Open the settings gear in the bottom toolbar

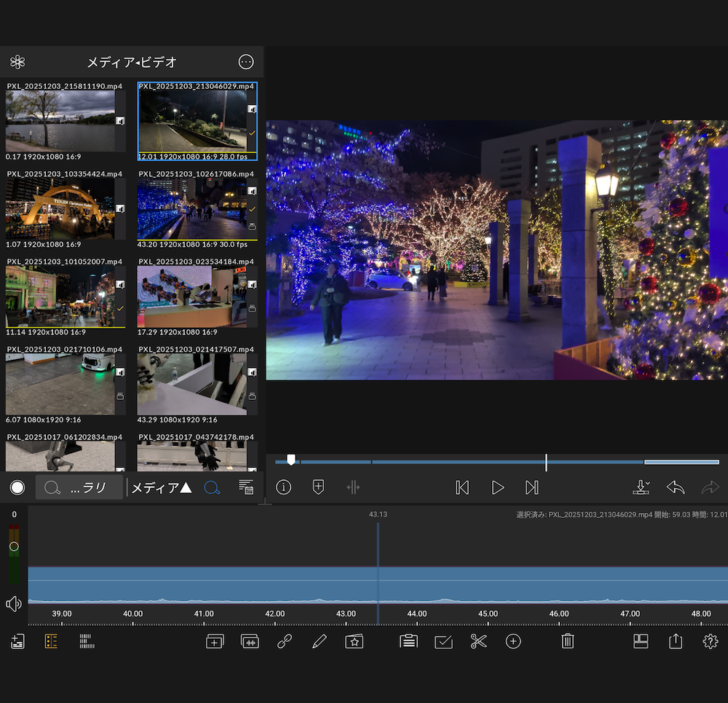pyautogui.click(x=710, y=641)
